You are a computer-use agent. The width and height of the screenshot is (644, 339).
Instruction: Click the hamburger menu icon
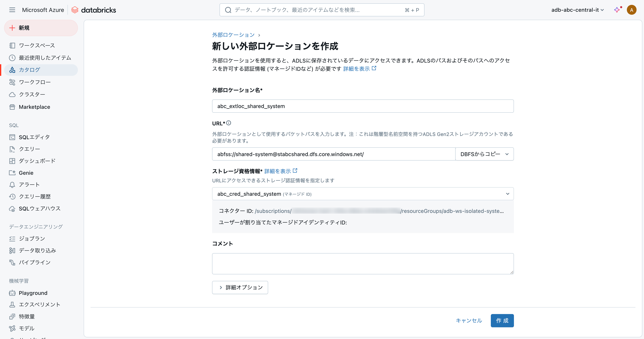(x=12, y=10)
